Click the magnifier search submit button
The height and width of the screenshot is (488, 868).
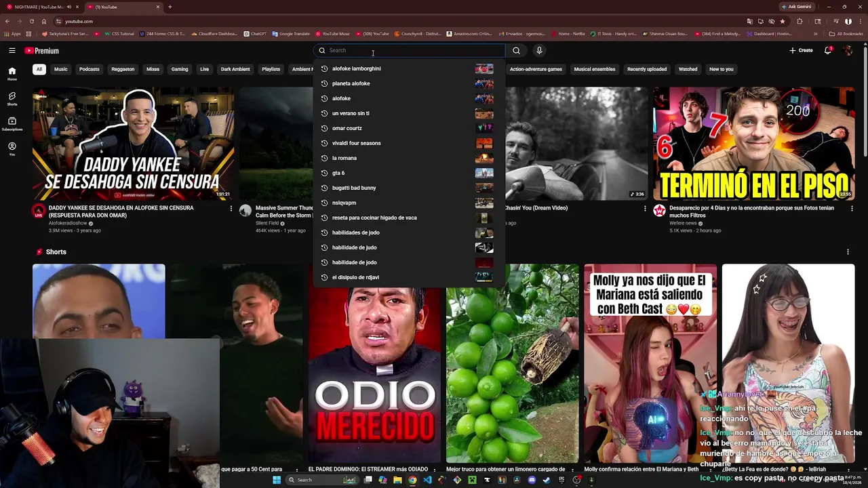[x=516, y=50]
